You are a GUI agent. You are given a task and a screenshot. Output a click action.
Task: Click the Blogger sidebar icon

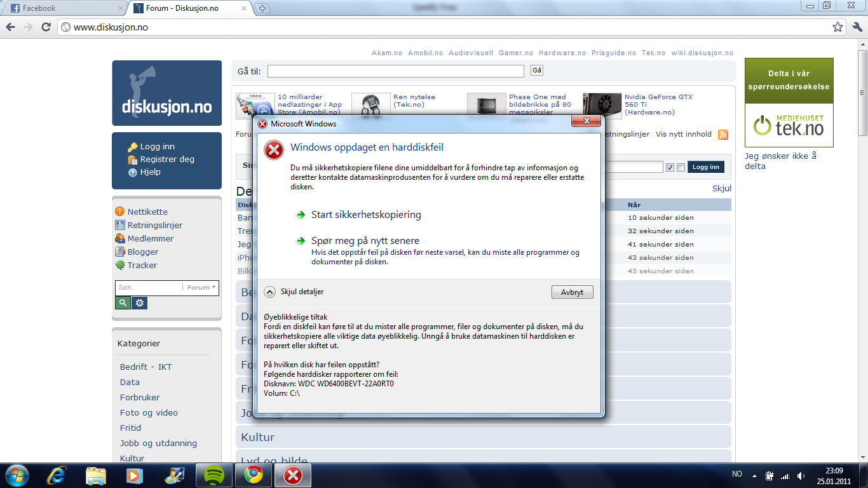pos(120,252)
